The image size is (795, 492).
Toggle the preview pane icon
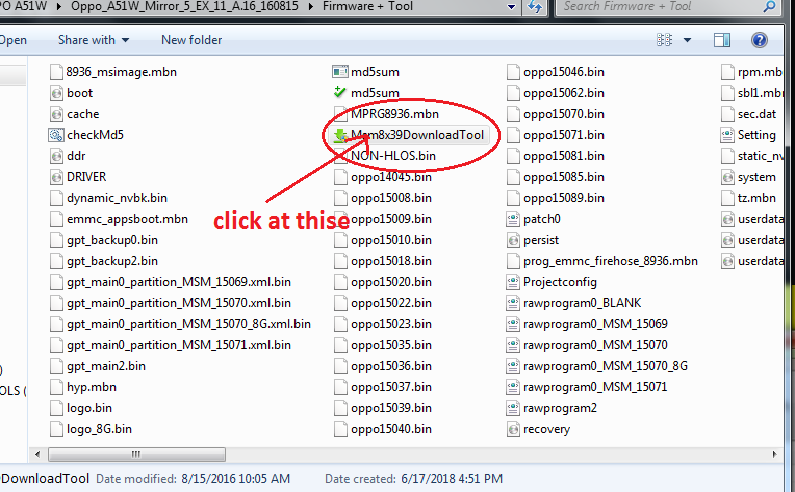[x=721, y=40]
